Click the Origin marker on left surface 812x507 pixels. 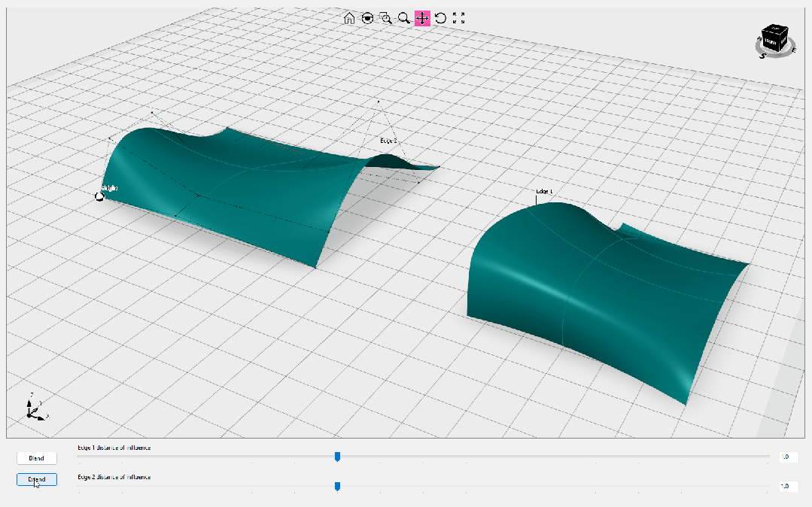[99, 196]
